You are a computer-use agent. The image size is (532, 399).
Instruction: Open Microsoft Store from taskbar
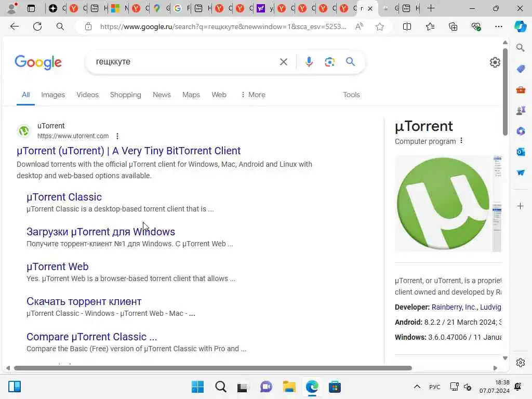pyautogui.click(x=335, y=387)
